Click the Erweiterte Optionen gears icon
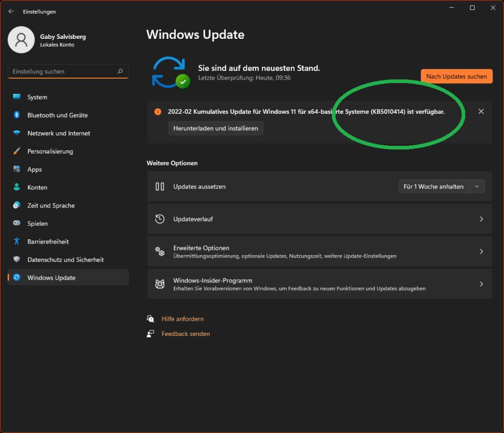The width and height of the screenshot is (504, 433). pyautogui.click(x=160, y=251)
